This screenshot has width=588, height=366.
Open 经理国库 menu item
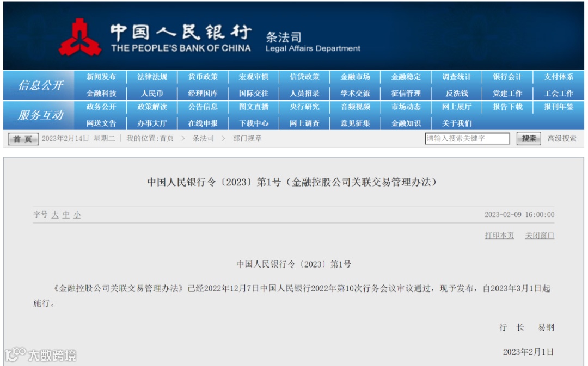203,94
